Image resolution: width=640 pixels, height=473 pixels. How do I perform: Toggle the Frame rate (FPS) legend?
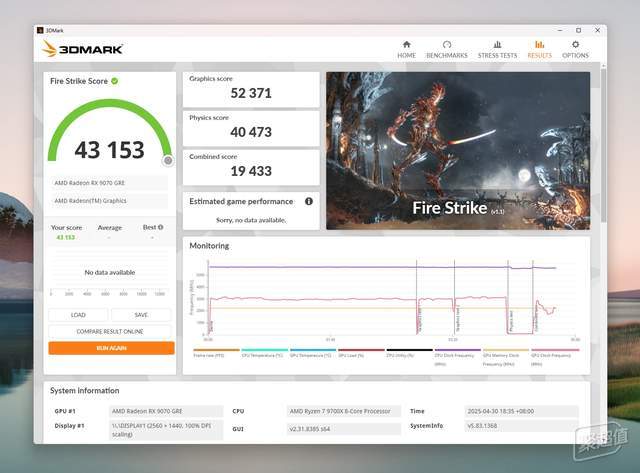point(216,353)
